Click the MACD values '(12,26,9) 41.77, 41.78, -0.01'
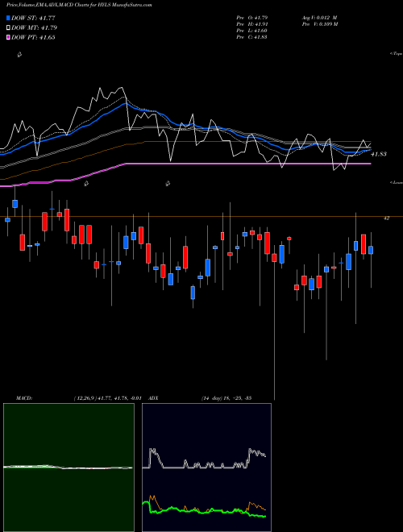This screenshot has height=532, width=403. point(107,398)
